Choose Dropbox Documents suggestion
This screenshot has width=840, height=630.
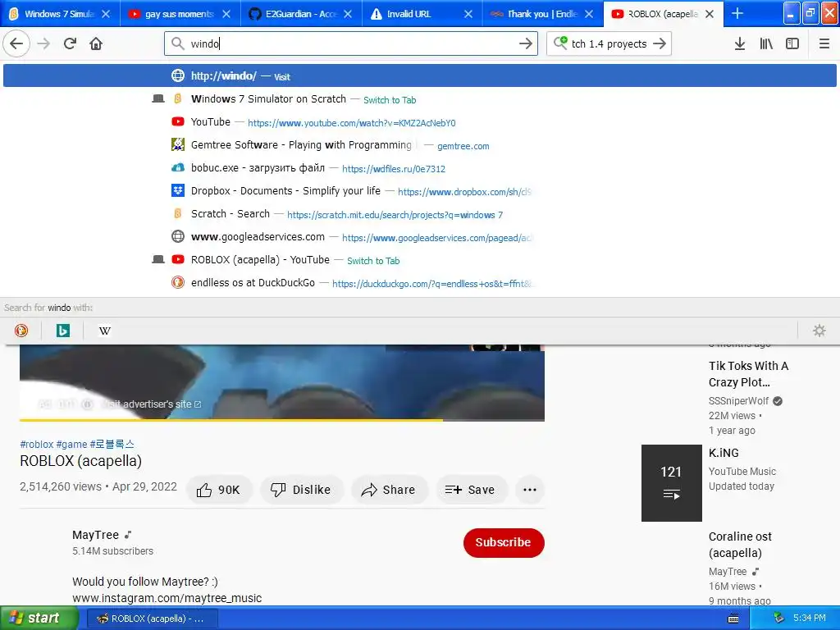[x=419, y=191]
